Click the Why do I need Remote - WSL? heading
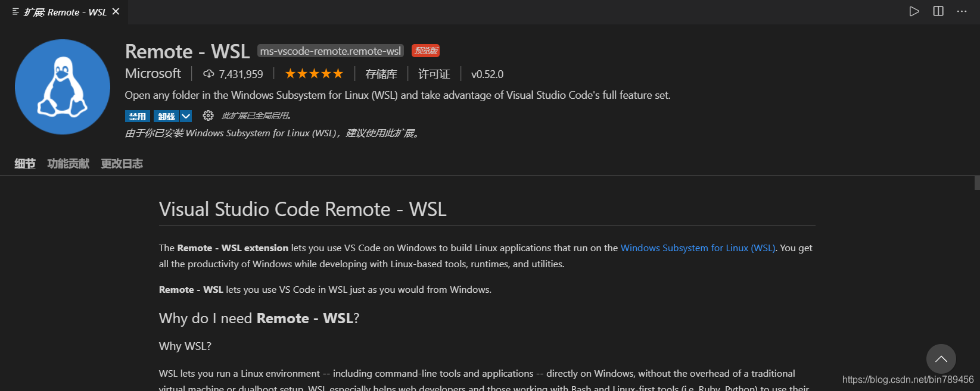This screenshot has height=391, width=980. [x=259, y=318]
